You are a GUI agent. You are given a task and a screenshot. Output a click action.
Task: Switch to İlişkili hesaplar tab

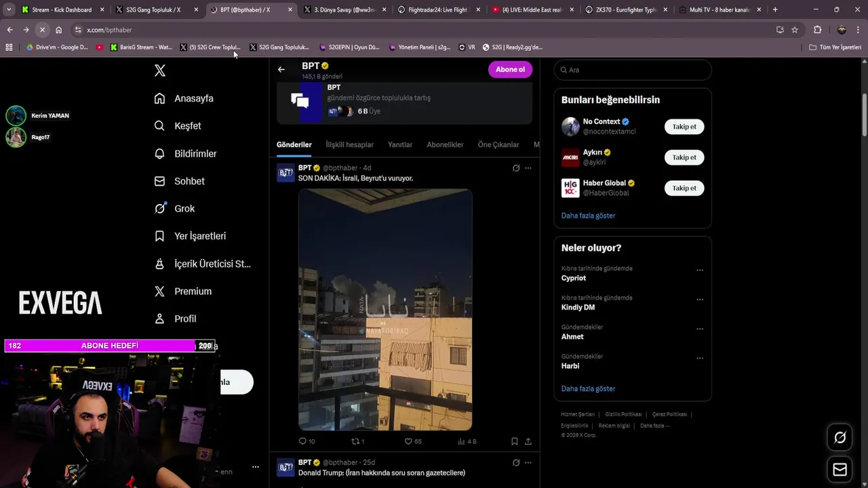tap(350, 144)
